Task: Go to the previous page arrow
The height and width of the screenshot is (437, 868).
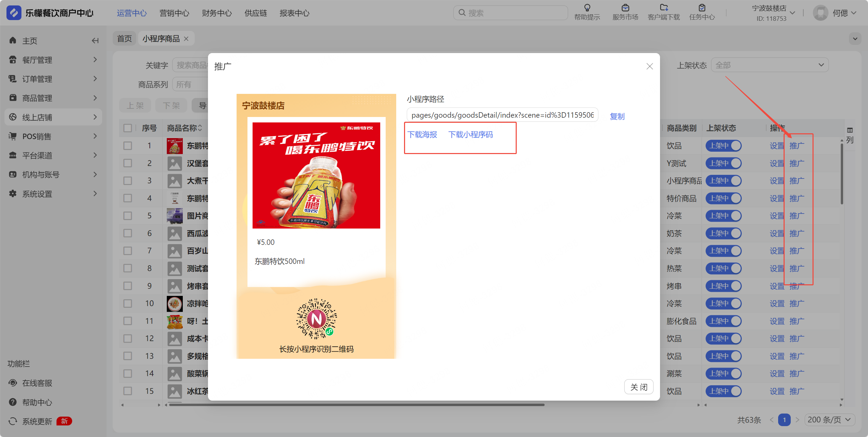Action: (x=772, y=420)
